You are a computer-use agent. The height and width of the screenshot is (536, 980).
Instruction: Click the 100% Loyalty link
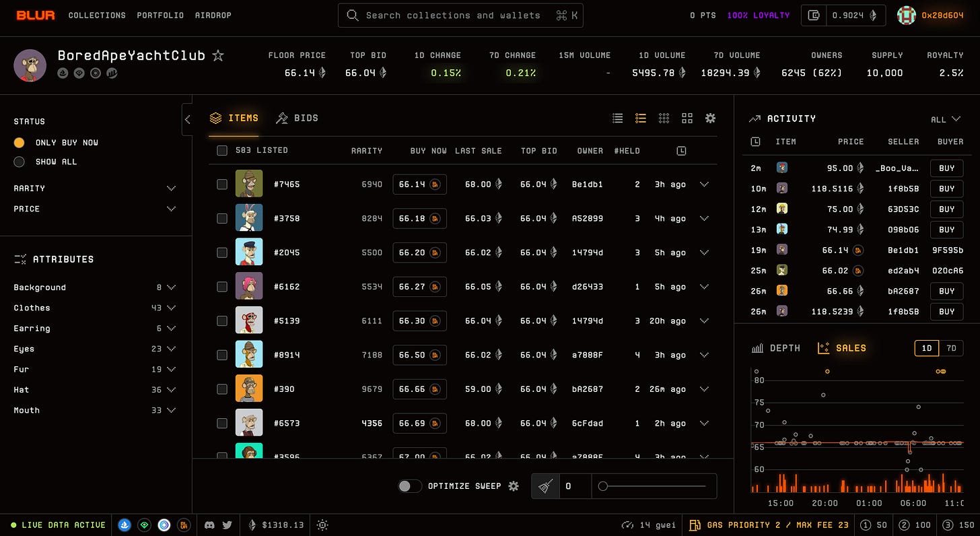tap(759, 15)
